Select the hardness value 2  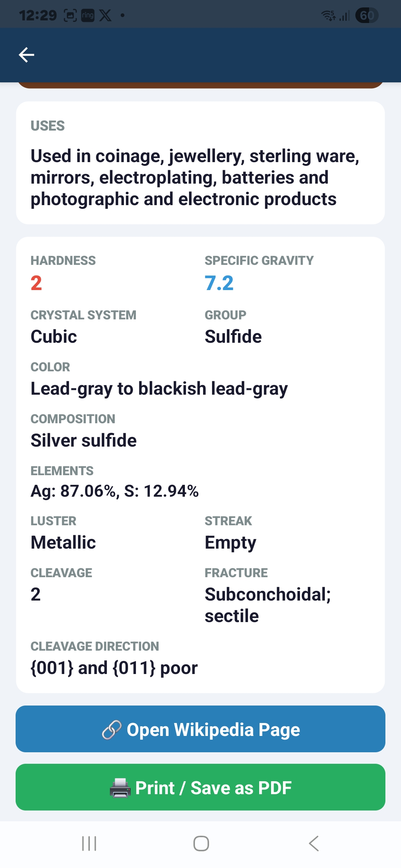36,283
